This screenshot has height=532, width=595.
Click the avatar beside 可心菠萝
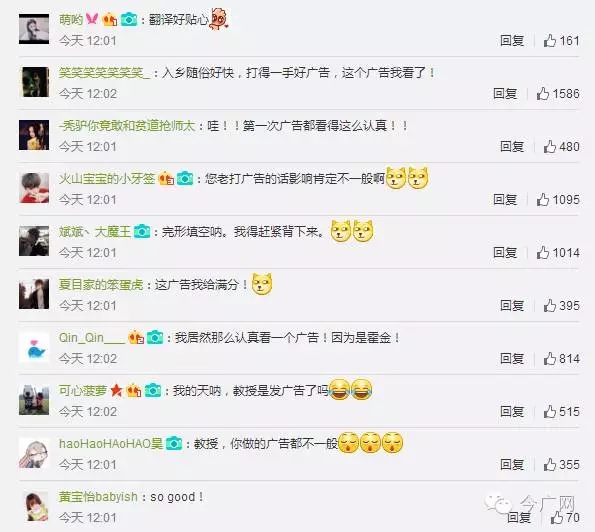(34, 400)
